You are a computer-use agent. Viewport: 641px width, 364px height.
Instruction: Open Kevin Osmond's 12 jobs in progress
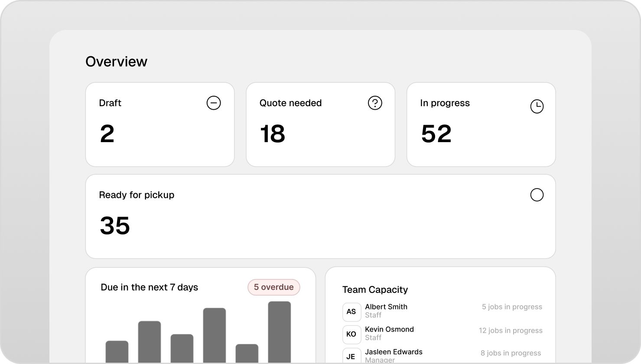(x=511, y=330)
